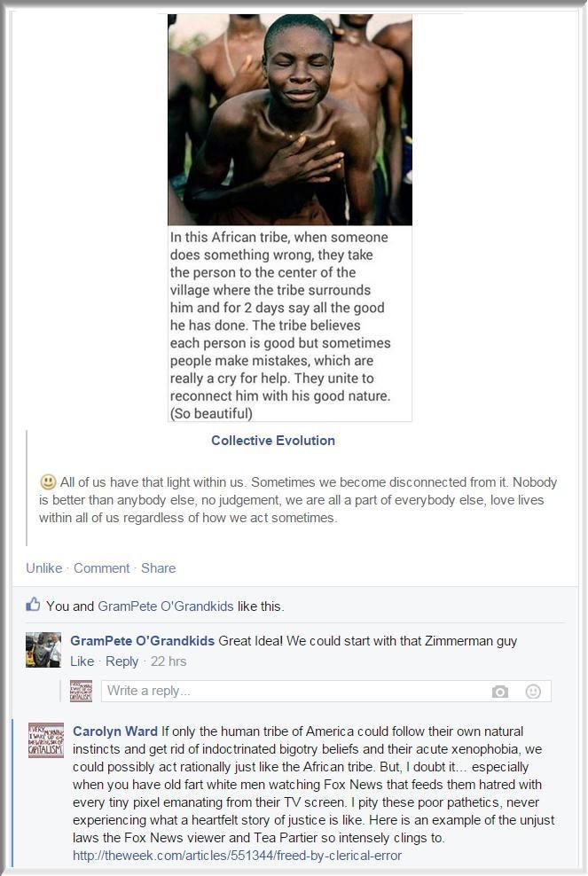This screenshot has height=876, width=588.
Task: Click GramPete O'Grandkids comment author name
Action: (x=142, y=641)
